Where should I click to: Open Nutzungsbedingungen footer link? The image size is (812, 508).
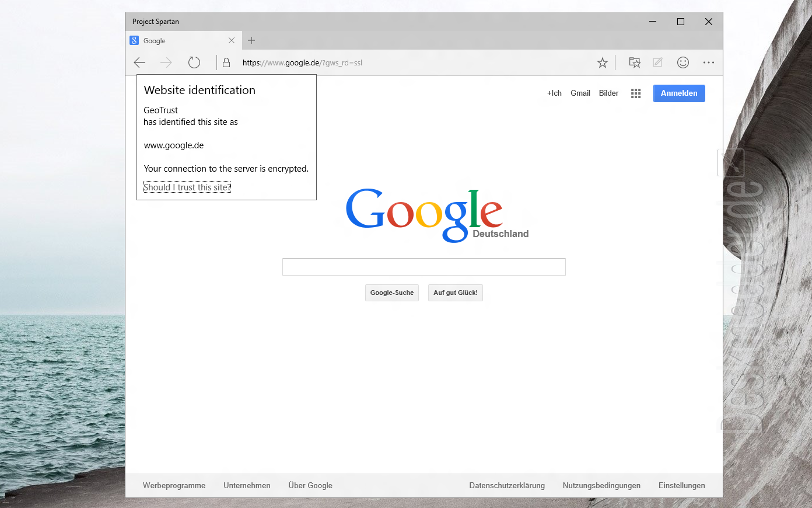click(601, 486)
